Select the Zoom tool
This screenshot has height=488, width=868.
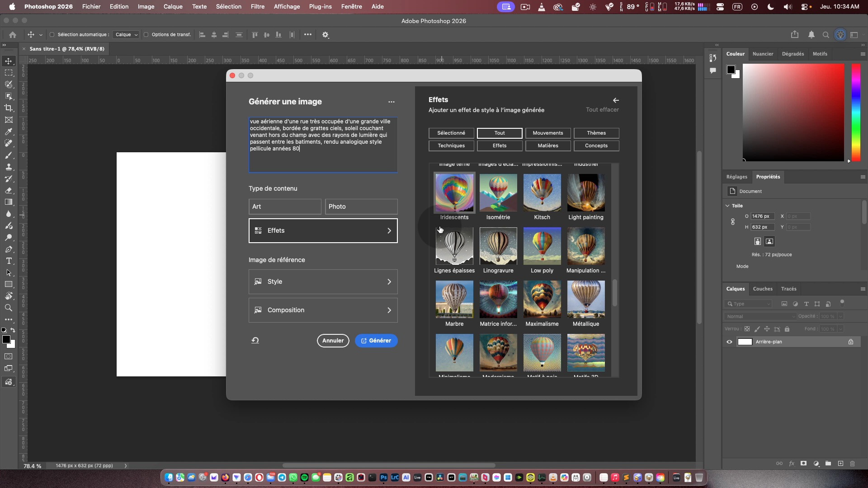coord(9,308)
